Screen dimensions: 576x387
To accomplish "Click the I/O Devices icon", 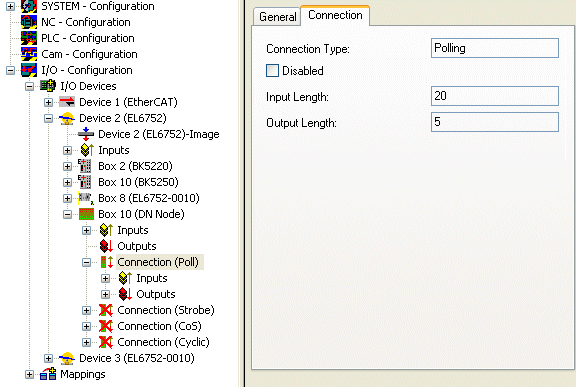I will point(48,86).
